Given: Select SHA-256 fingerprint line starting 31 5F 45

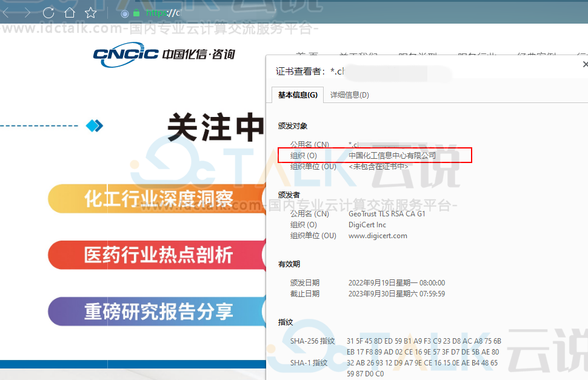Looking at the screenshot, I should coord(424,341).
